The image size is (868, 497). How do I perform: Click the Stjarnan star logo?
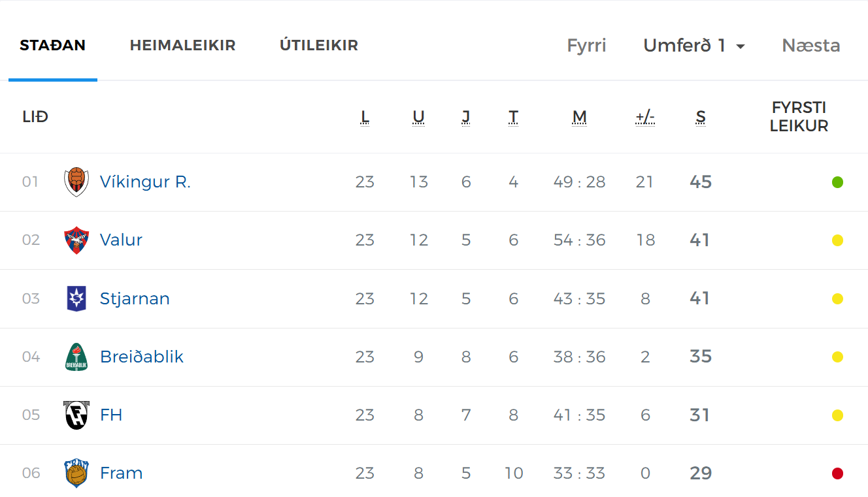76,298
